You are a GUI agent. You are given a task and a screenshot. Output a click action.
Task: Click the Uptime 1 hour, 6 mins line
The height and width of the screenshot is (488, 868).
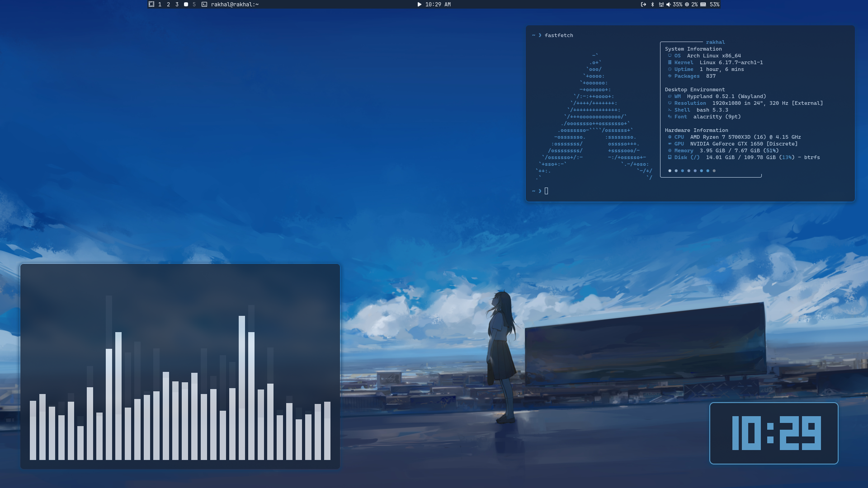(x=706, y=69)
